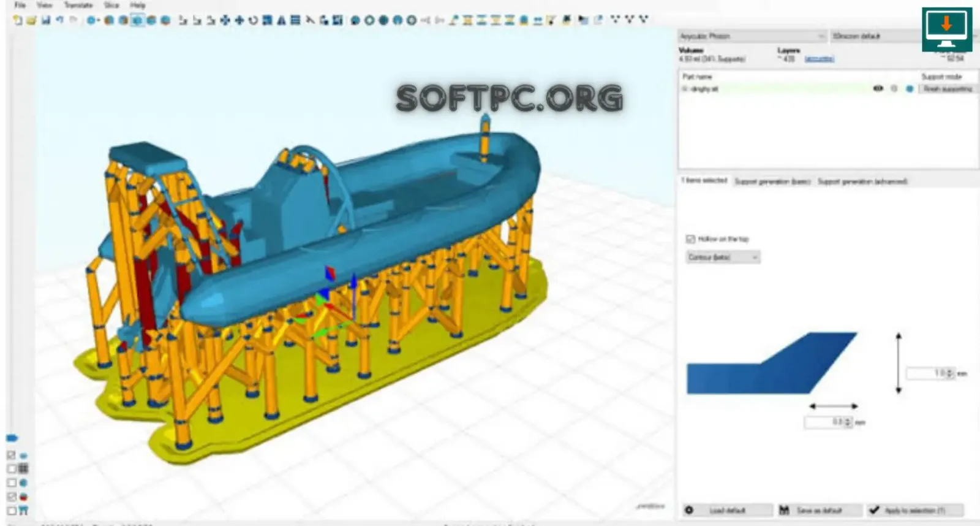Viewport: 980px width, 526px height.
Task: Open the Anycubic Photon printer dropdown
Action: (x=752, y=36)
